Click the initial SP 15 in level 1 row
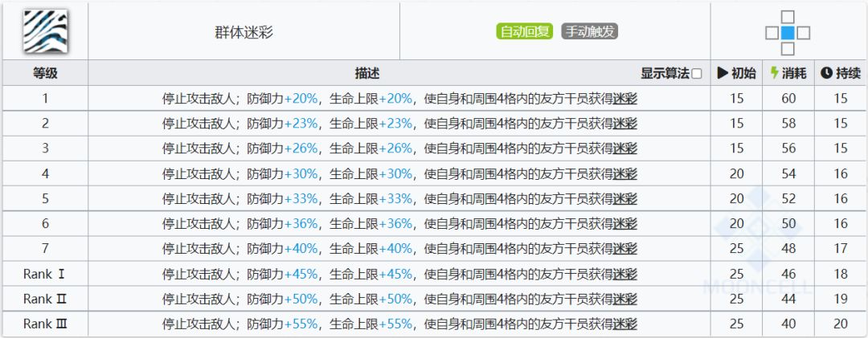 pyautogui.click(x=737, y=99)
